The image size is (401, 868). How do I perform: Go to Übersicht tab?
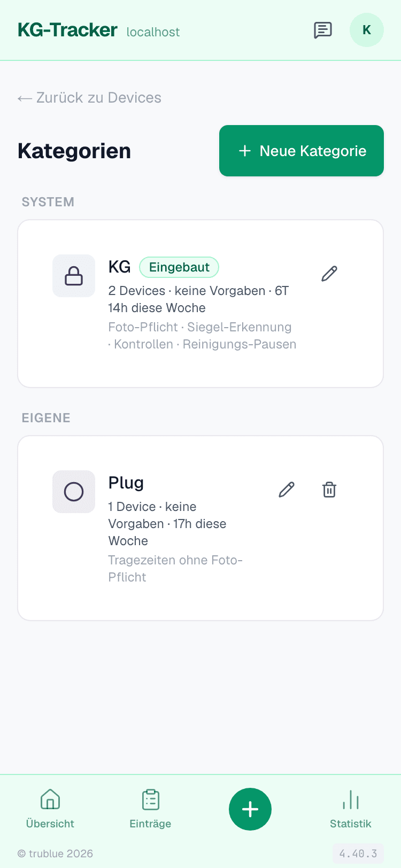click(x=50, y=809)
